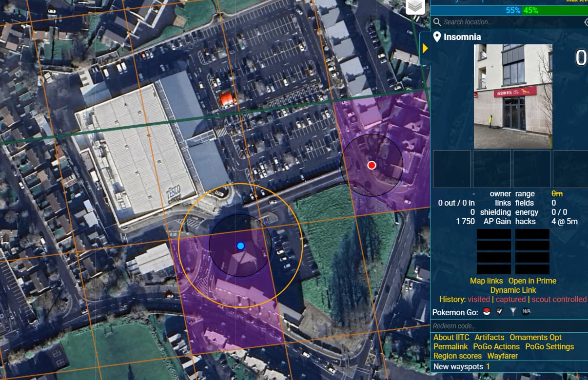Screen dimensions: 588x380
Task: Select the second empty mod slot
Action: tap(492, 169)
